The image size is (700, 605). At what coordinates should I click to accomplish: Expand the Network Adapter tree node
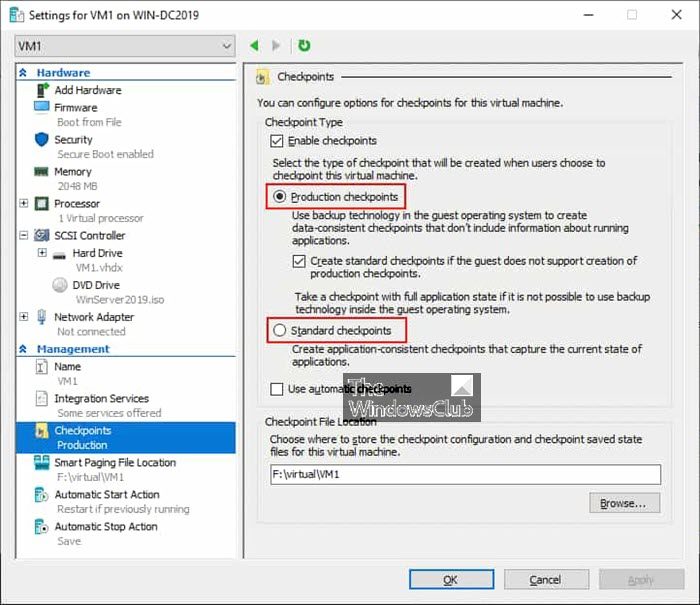click(x=24, y=317)
